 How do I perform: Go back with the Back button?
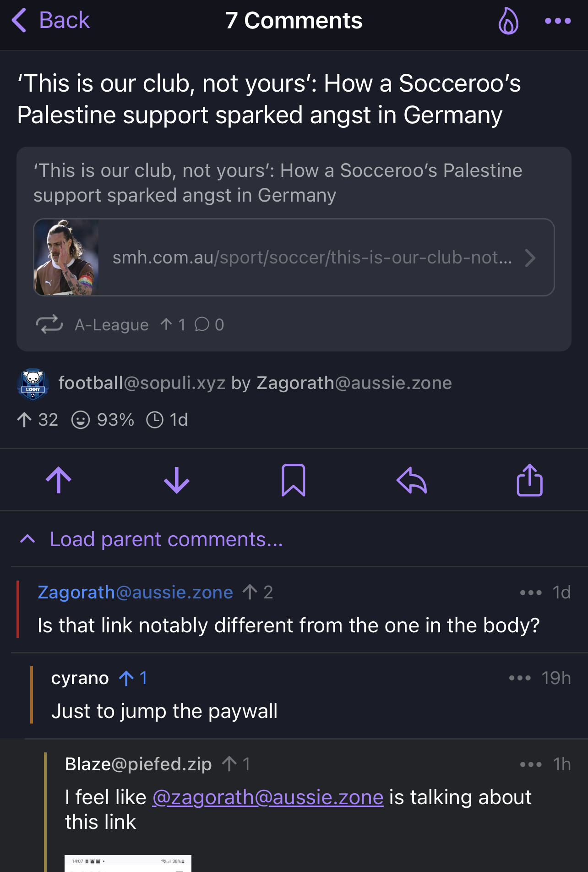click(x=51, y=21)
